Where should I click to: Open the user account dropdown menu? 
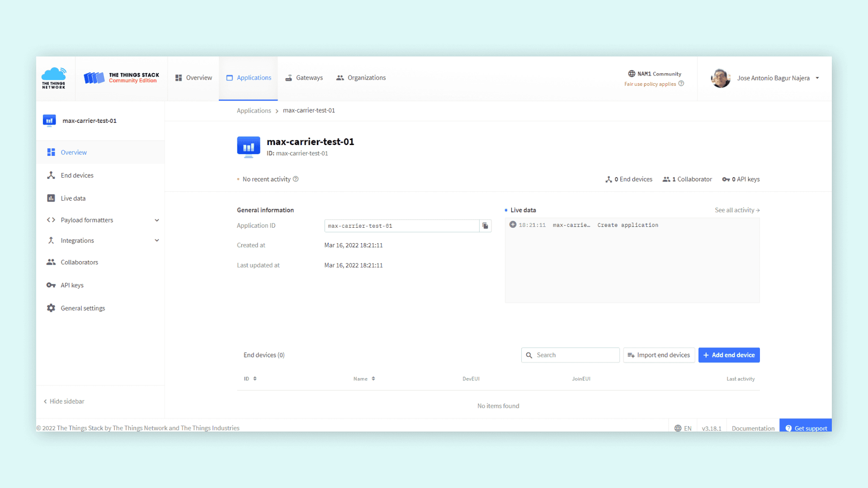coord(817,78)
